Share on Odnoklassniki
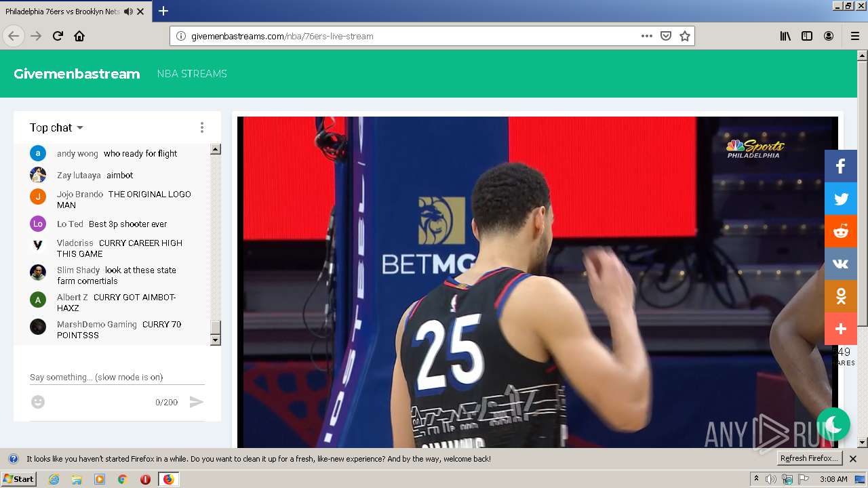This screenshot has width=868, height=488. (x=841, y=296)
